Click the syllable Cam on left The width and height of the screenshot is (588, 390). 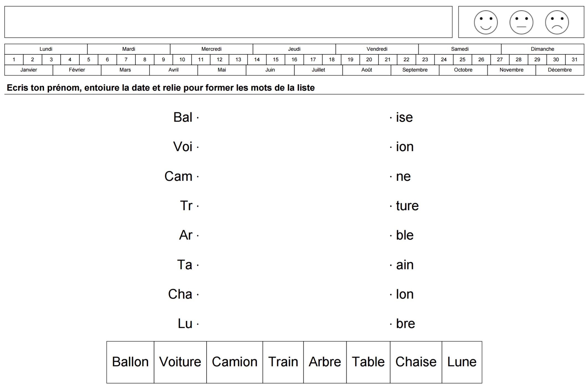pyautogui.click(x=178, y=176)
